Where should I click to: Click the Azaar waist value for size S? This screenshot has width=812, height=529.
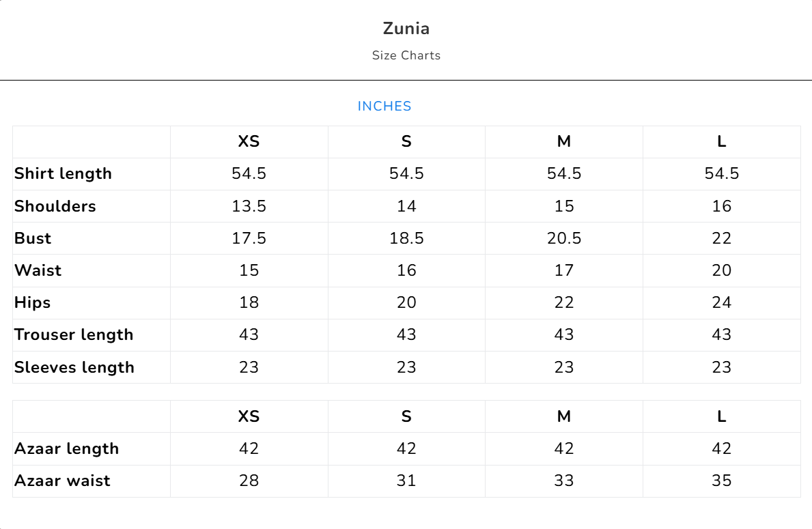[x=406, y=481]
